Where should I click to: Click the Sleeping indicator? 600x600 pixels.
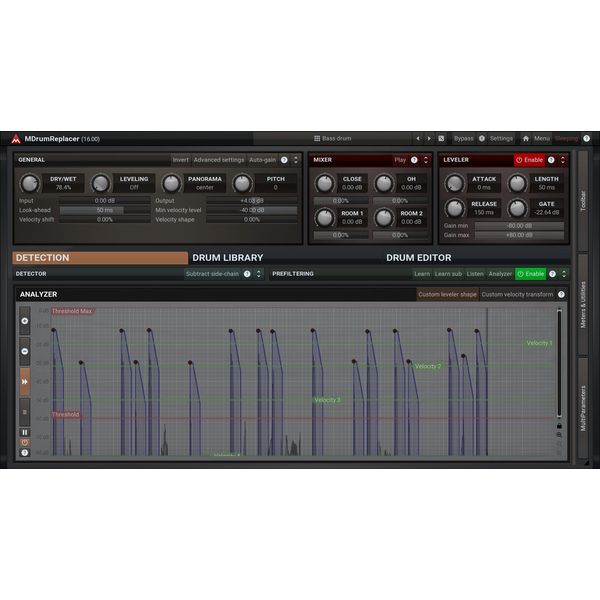(566, 139)
